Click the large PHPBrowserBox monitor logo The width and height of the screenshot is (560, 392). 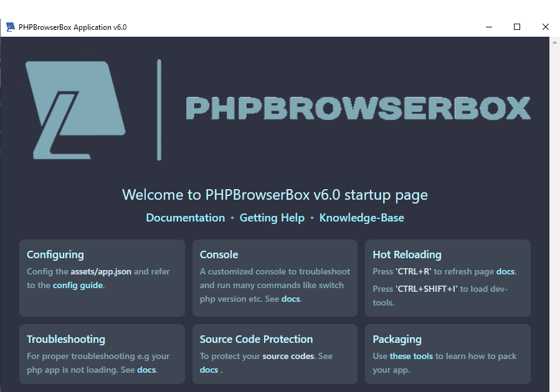pyautogui.click(x=75, y=110)
